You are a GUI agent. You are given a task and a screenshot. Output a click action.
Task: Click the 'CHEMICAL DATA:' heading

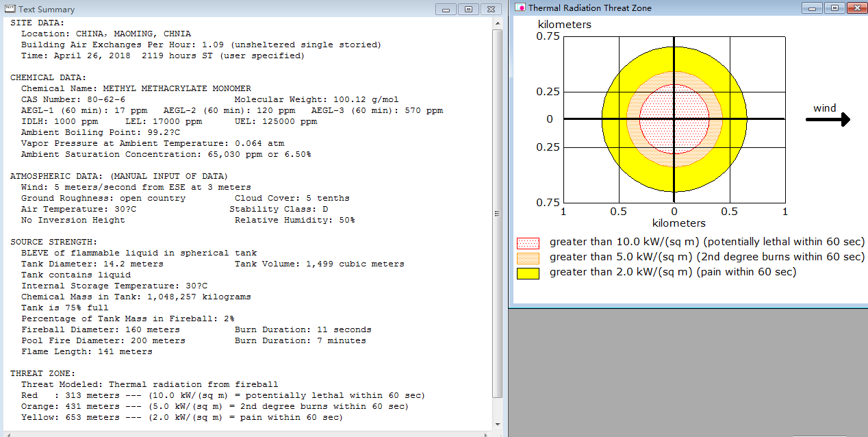point(49,77)
